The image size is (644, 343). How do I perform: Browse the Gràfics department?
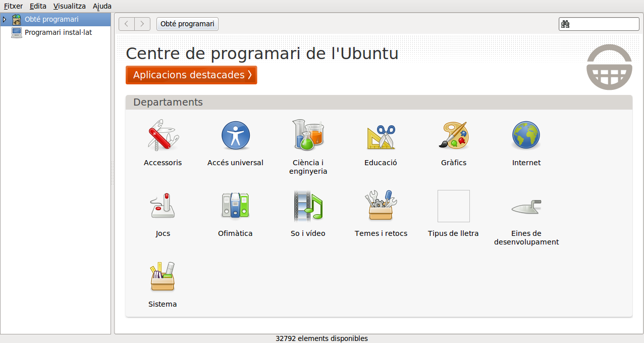pos(453,135)
